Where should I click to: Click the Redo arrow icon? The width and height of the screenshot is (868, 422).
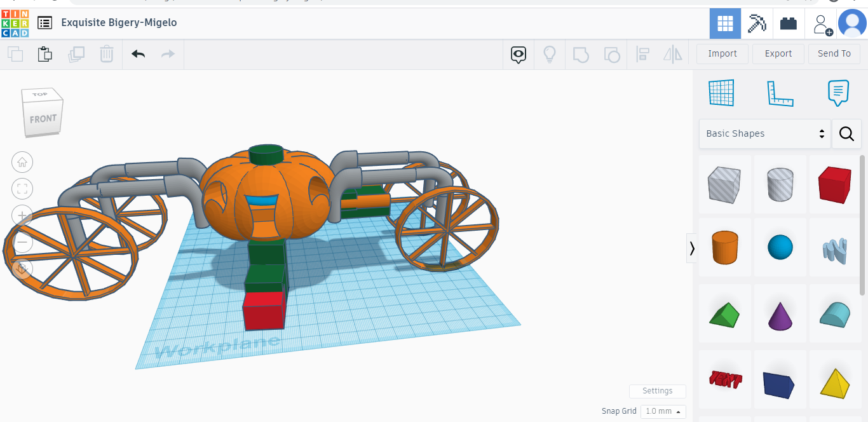click(x=167, y=54)
